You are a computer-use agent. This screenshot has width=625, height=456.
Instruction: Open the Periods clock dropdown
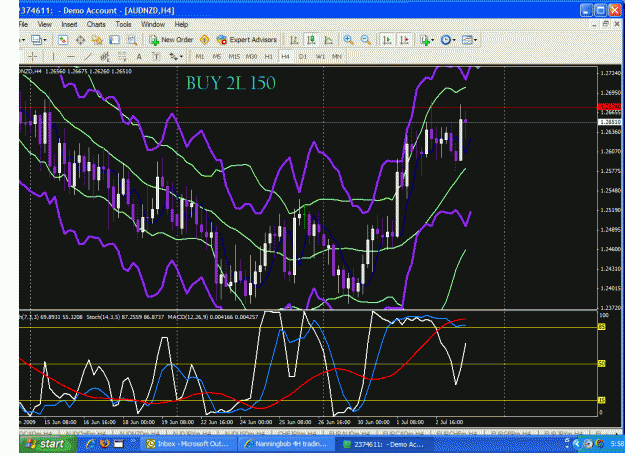(x=448, y=40)
